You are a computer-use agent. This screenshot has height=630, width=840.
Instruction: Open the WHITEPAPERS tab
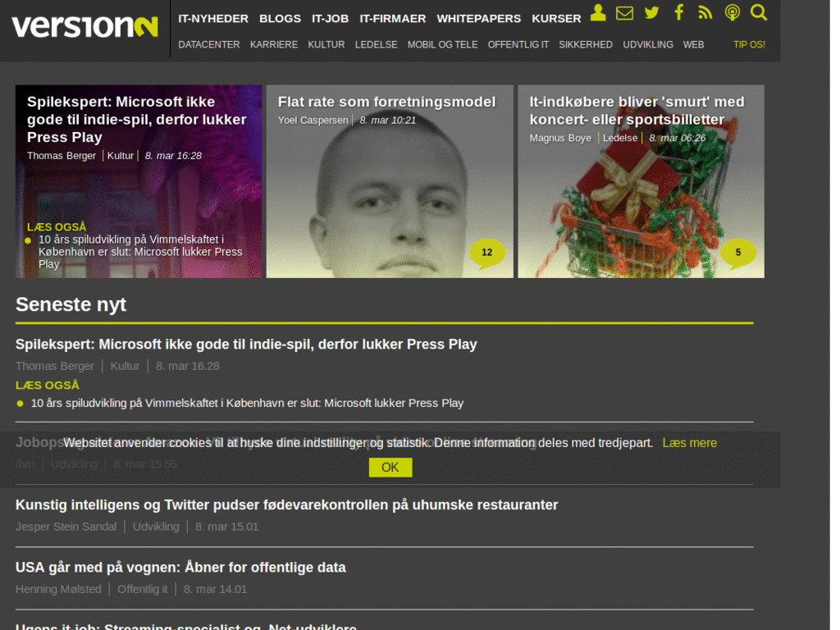(x=478, y=18)
